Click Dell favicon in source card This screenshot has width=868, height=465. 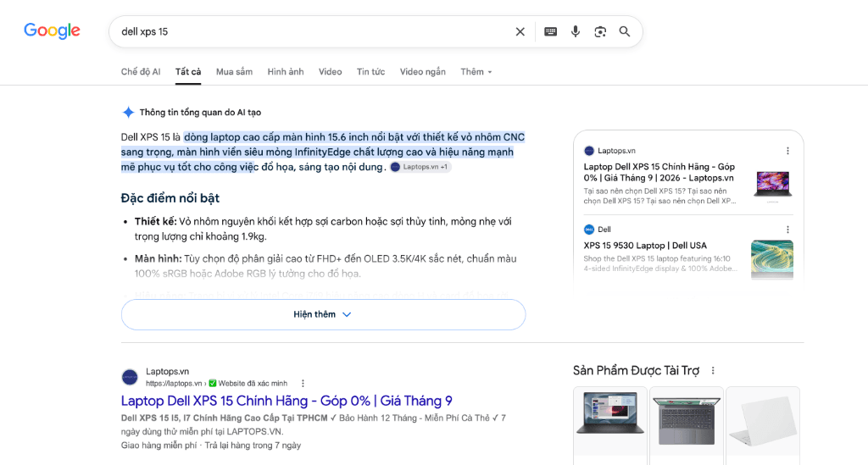pyautogui.click(x=589, y=230)
